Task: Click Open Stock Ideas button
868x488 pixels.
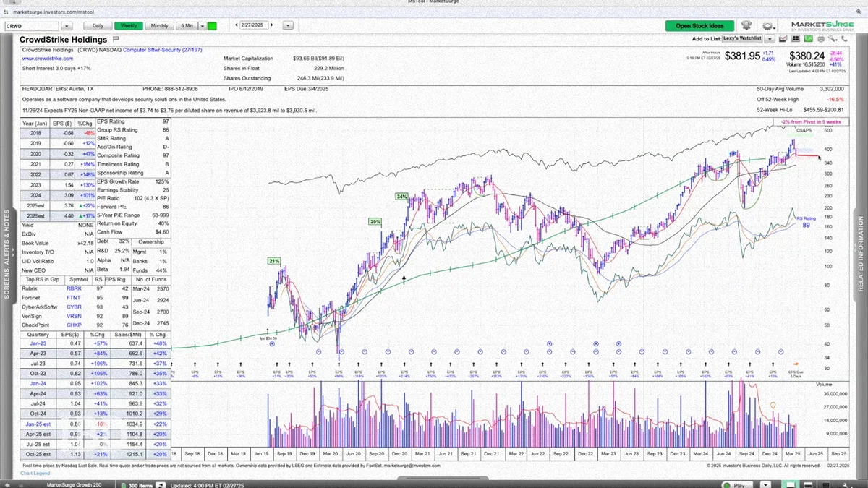Action: tap(701, 26)
